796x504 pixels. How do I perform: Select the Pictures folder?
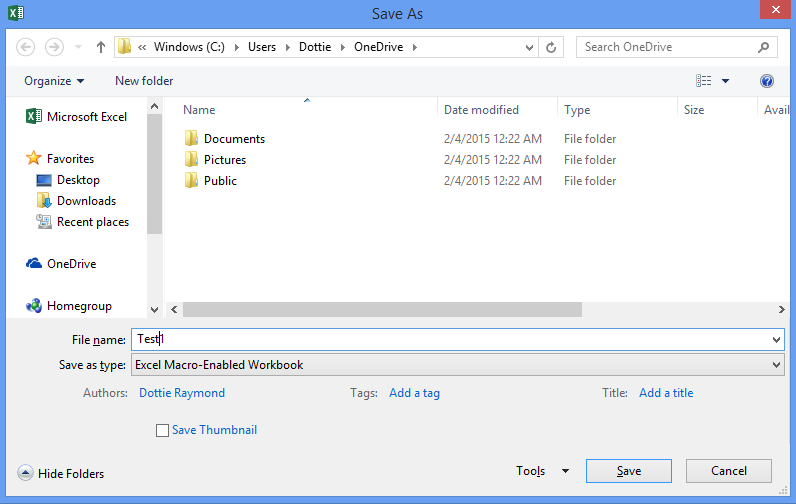tap(225, 159)
